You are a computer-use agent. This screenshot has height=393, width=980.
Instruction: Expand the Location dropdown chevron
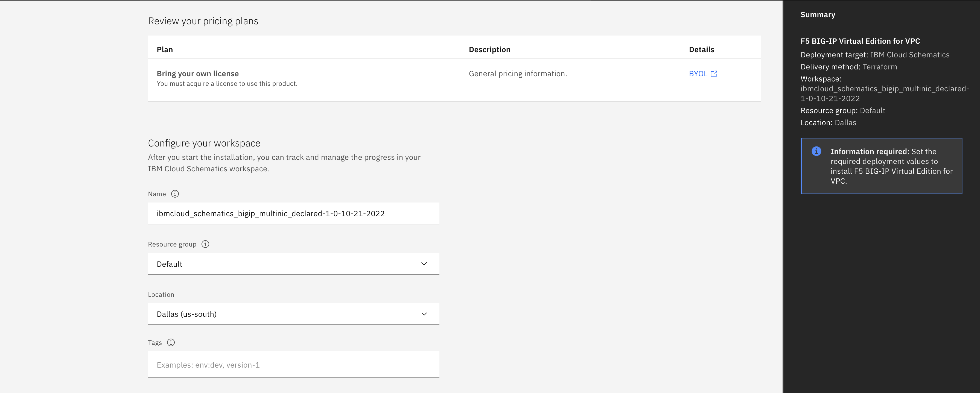(424, 314)
